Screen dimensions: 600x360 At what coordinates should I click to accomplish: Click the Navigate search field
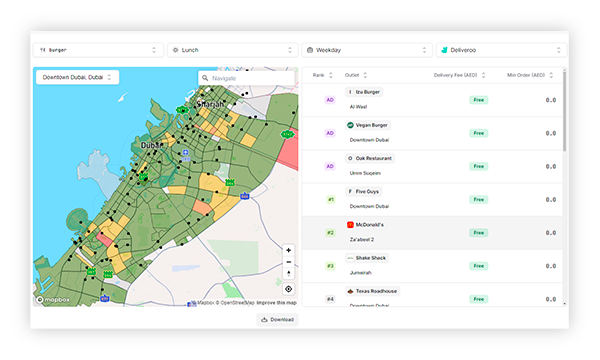click(246, 78)
